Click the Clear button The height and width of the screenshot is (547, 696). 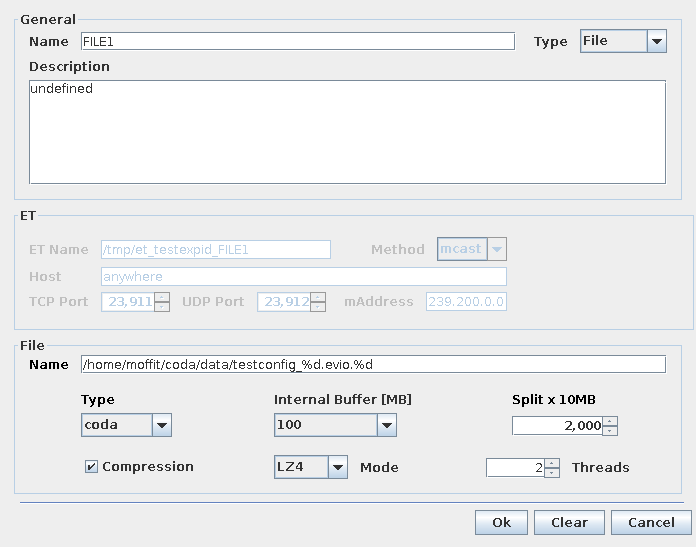(569, 522)
